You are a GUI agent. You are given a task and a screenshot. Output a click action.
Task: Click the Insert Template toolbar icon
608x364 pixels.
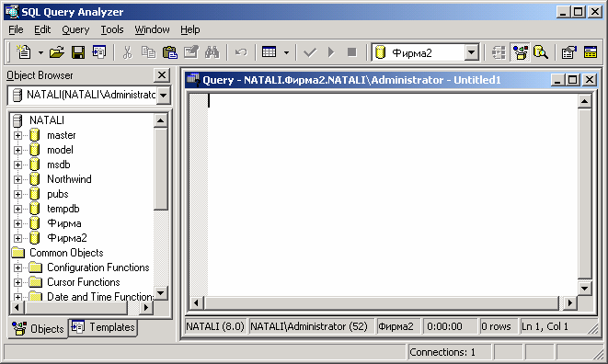(98, 52)
